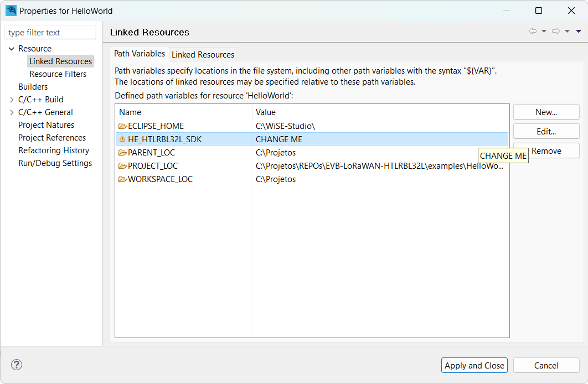Click the Edit... button
The width and height of the screenshot is (588, 384).
pyautogui.click(x=546, y=132)
